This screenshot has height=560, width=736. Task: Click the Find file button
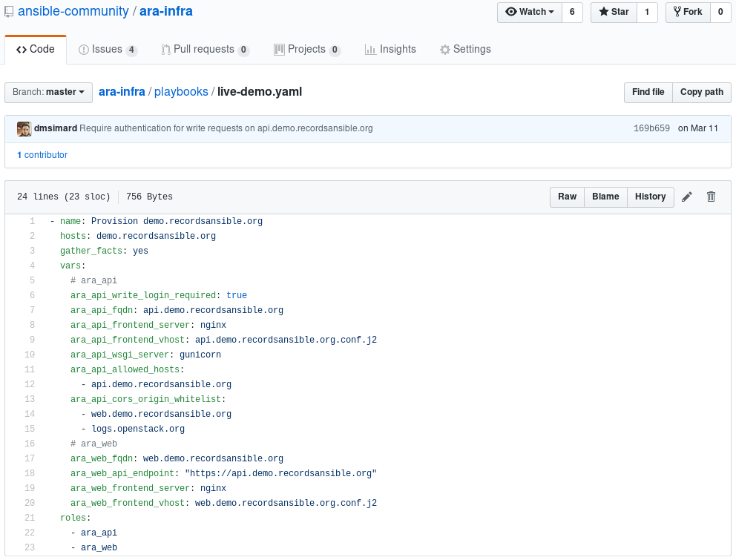click(648, 93)
